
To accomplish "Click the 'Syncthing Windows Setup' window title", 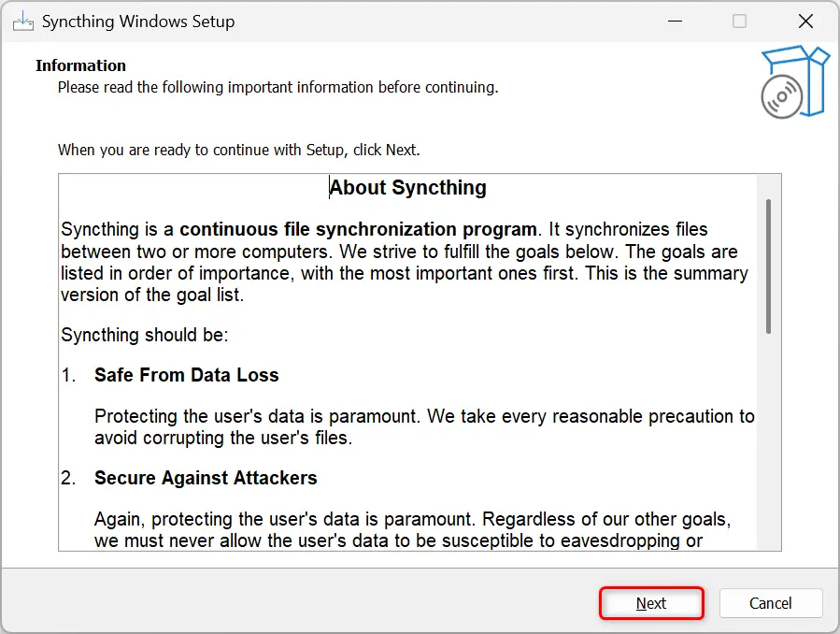I will click(x=138, y=22).
